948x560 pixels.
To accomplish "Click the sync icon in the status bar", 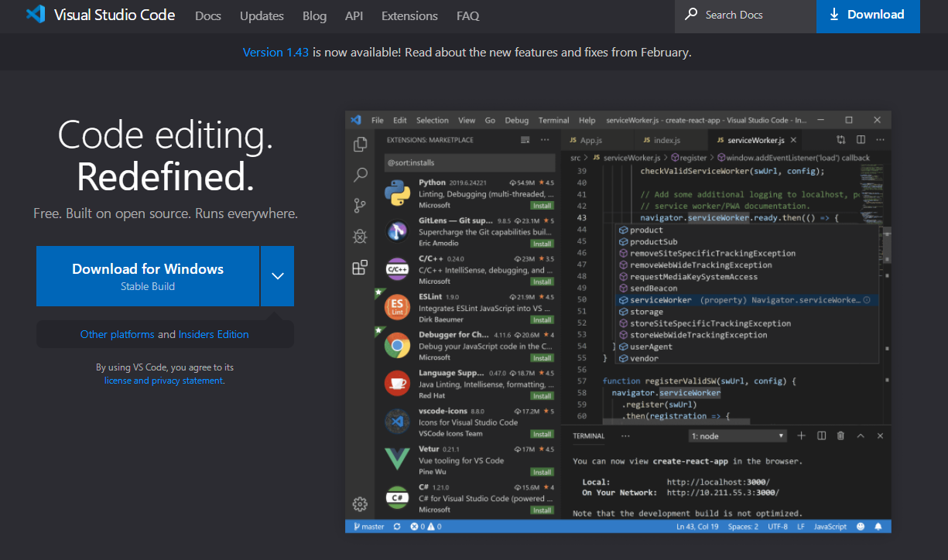I will click(397, 527).
